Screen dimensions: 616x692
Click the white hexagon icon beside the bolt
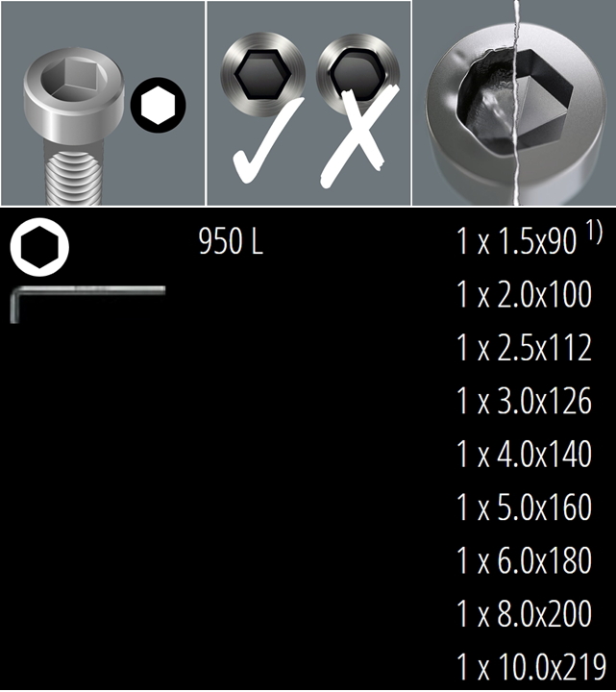158,105
